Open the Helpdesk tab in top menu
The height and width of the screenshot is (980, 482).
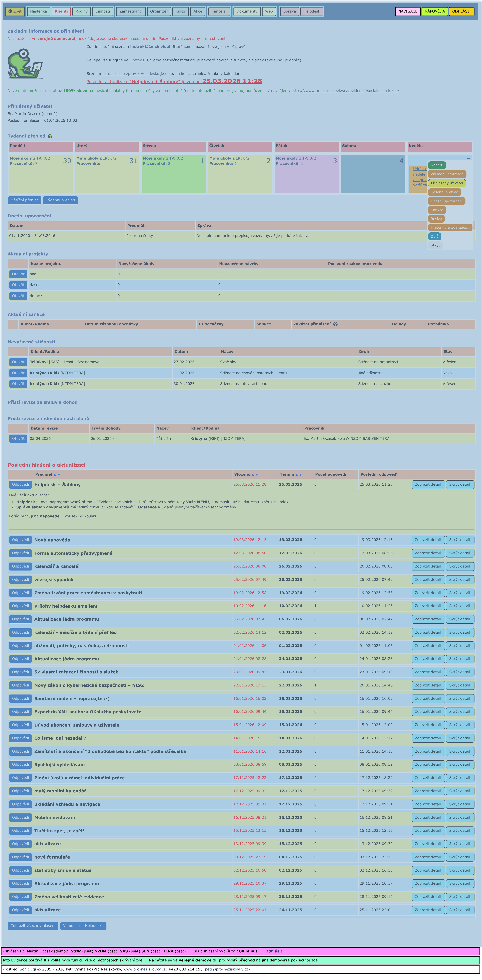pos(312,11)
